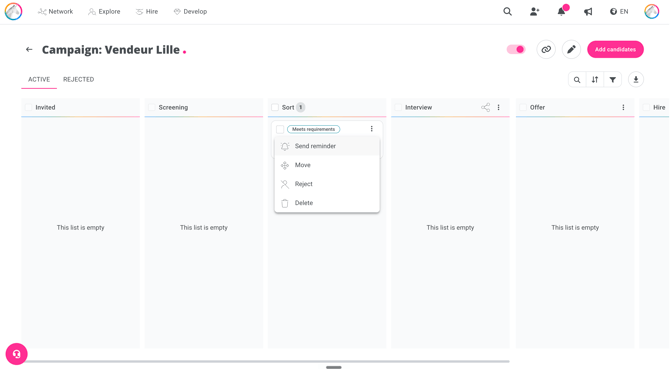Share the Interview column

(x=485, y=108)
